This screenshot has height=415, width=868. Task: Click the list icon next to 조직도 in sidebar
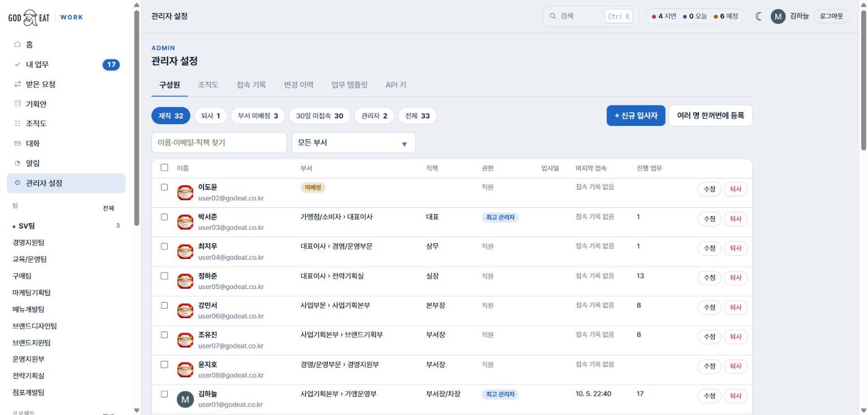[x=17, y=124]
